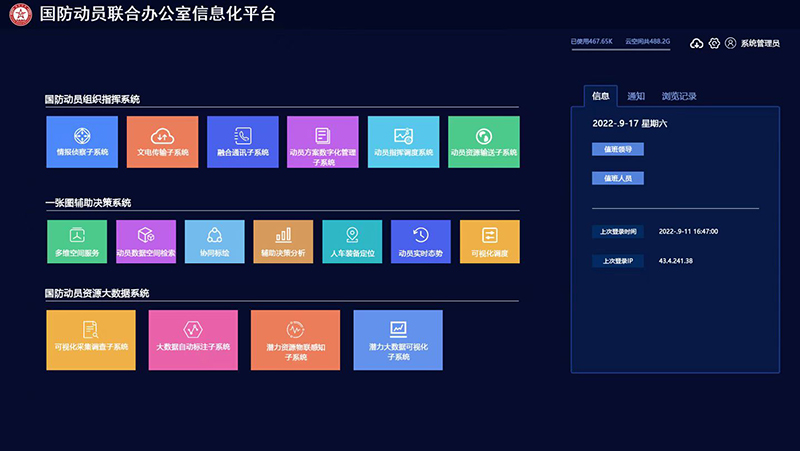Open the 动员指挥调度系统 tile

pyautogui.click(x=403, y=141)
